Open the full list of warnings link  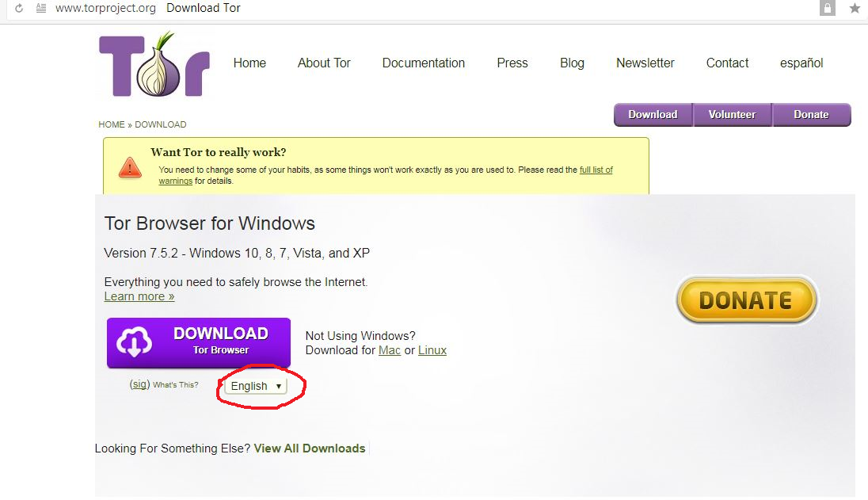coord(596,169)
